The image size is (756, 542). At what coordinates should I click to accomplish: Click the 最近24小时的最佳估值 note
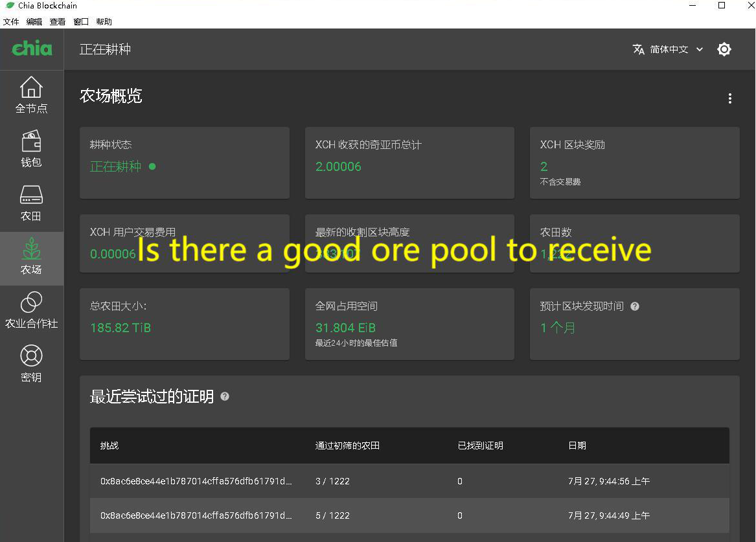click(356, 343)
